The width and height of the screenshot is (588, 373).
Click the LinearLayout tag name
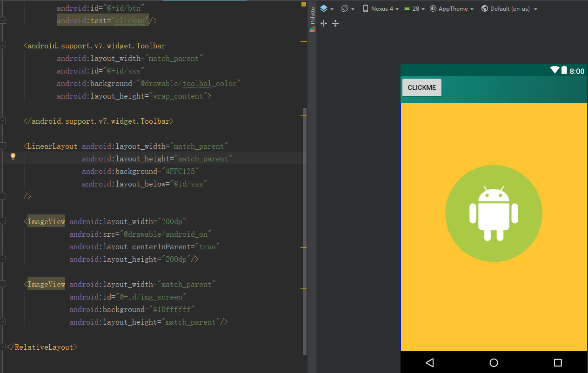coord(52,146)
